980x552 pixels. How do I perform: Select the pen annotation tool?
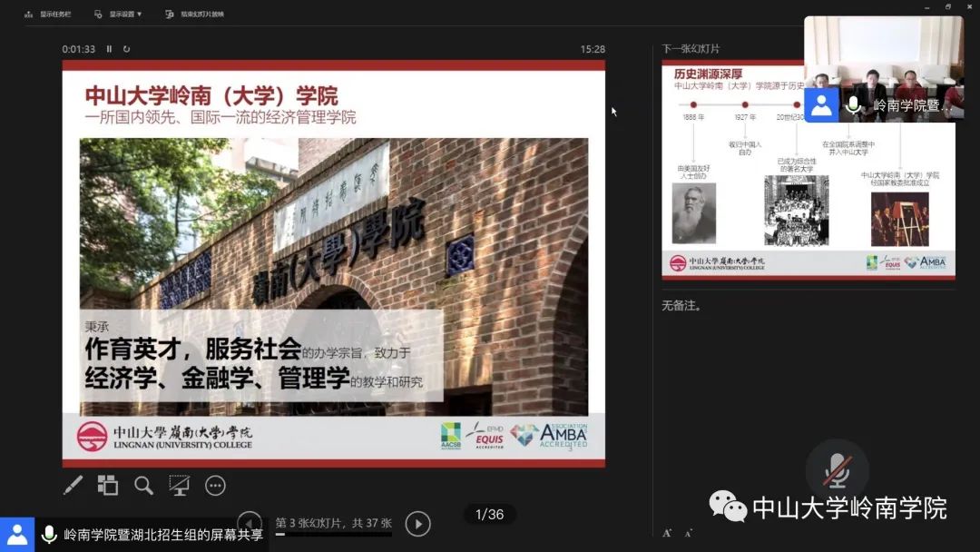[73, 486]
